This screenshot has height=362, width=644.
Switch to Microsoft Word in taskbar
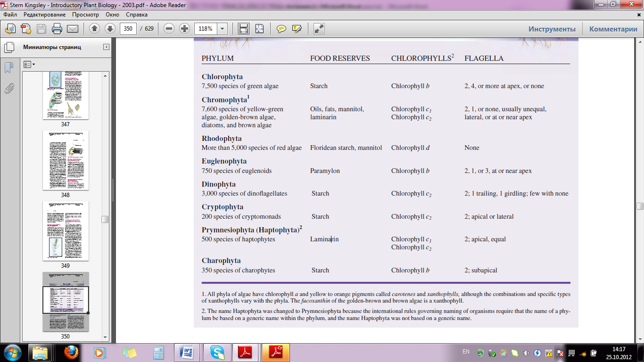tap(188, 353)
